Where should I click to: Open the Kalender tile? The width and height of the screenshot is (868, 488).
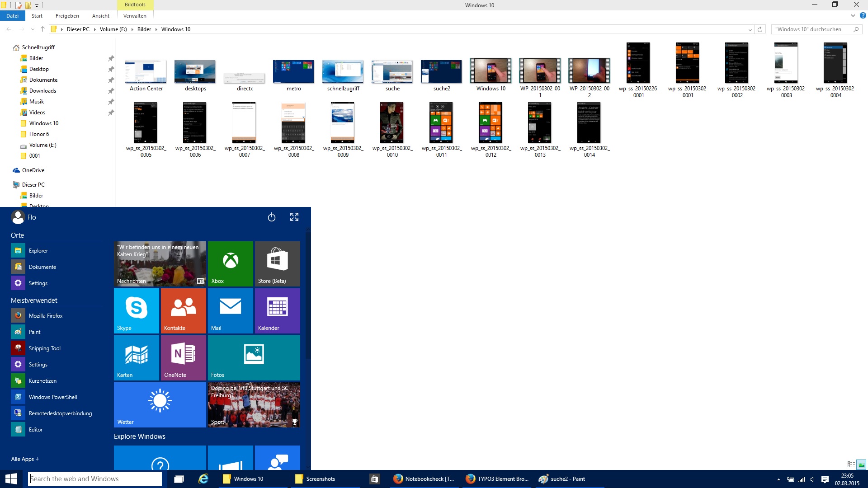pyautogui.click(x=278, y=311)
